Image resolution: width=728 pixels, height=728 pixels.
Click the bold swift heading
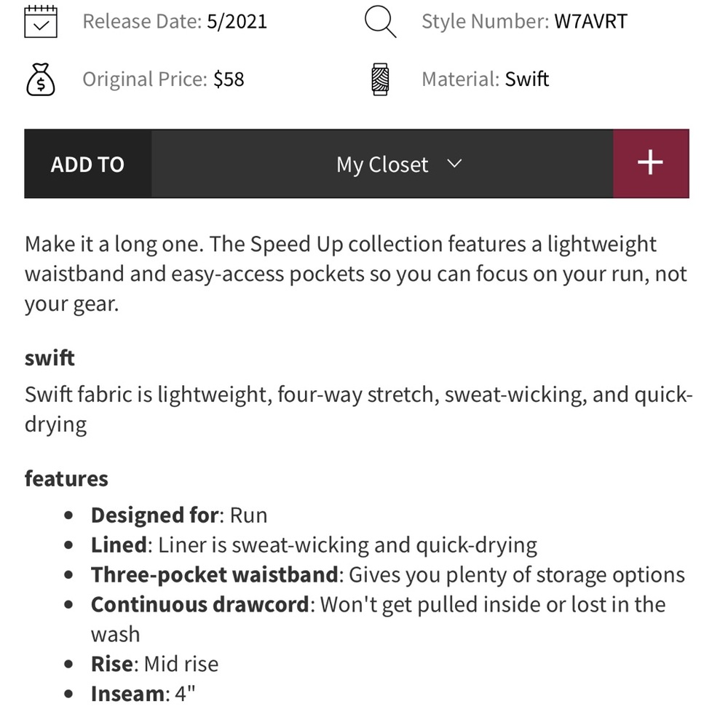pyautogui.click(x=50, y=358)
